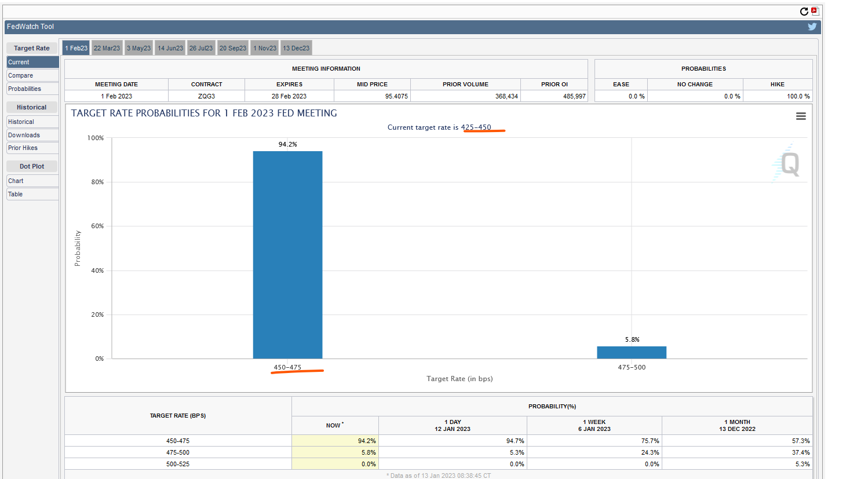Image resolution: width=868 pixels, height=479 pixels.
Task: Switch to the 22 Mar23 meeting tab
Action: (107, 48)
